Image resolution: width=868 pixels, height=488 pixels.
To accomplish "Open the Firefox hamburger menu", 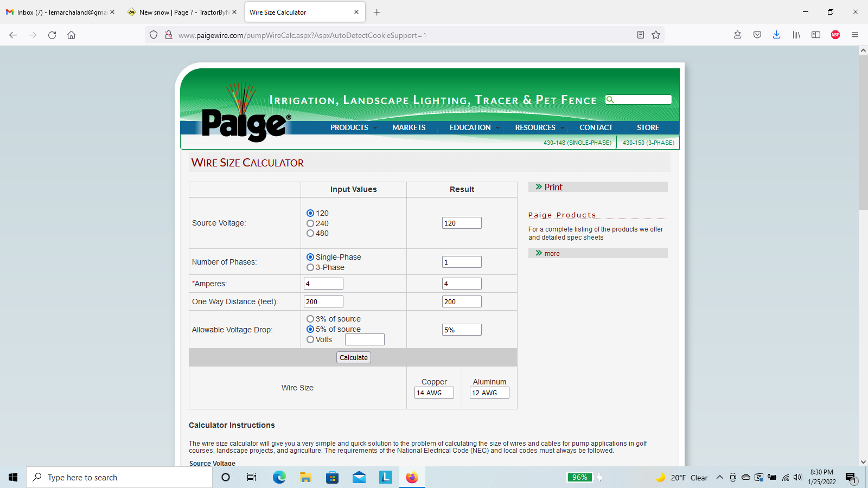I will 855,35.
